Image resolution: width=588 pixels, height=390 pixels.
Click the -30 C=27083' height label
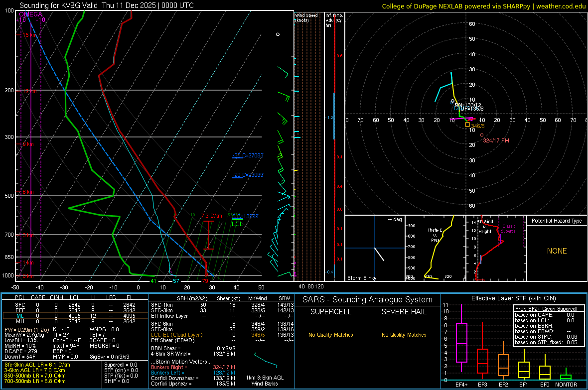[x=248, y=155]
